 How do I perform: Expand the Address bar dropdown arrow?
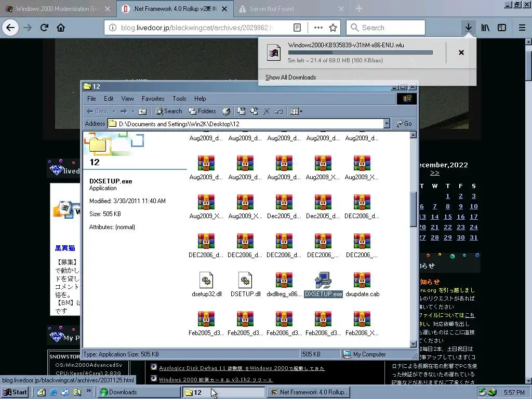[387, 124]
